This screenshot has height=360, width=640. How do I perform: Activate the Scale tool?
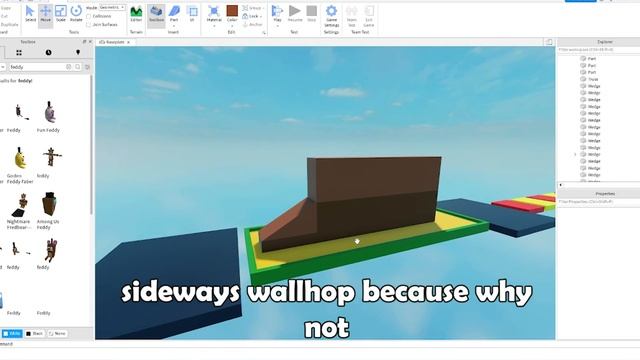[61, 14]
